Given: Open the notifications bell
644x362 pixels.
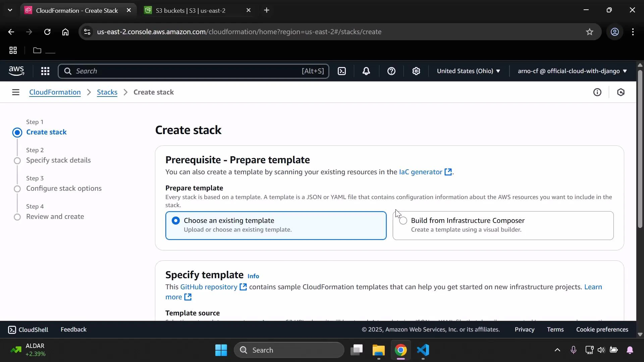Looking at the screenshot, I should [366, 71].
